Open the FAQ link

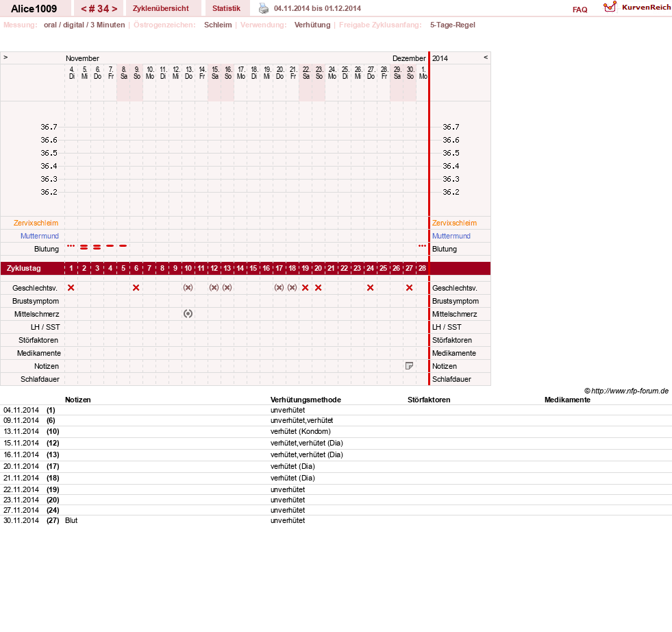point(580,10)
